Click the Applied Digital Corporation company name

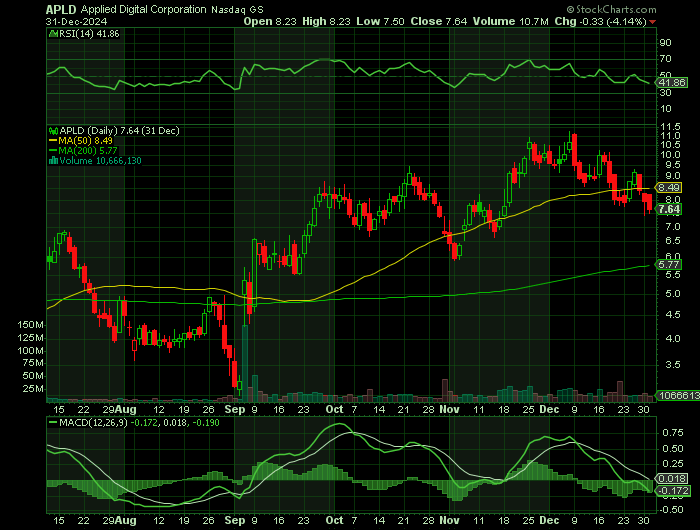pyautogui.click(x=143, y=9)
